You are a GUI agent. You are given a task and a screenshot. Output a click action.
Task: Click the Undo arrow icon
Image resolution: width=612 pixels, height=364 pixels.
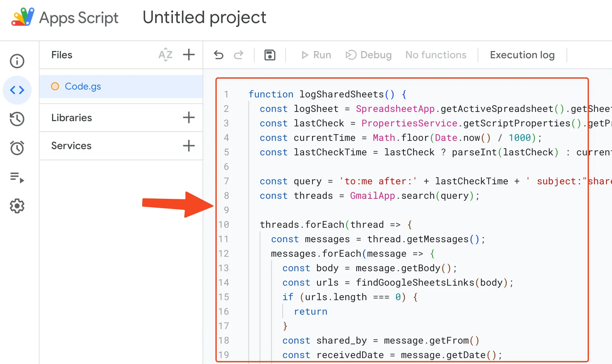pyautogui.click(x=219, y=55)
